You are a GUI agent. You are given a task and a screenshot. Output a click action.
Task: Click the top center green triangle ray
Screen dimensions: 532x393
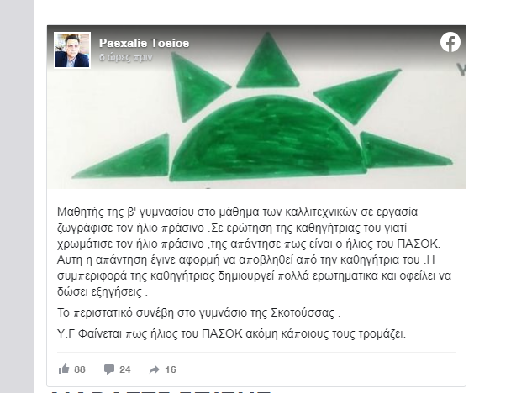coord(268,63)
